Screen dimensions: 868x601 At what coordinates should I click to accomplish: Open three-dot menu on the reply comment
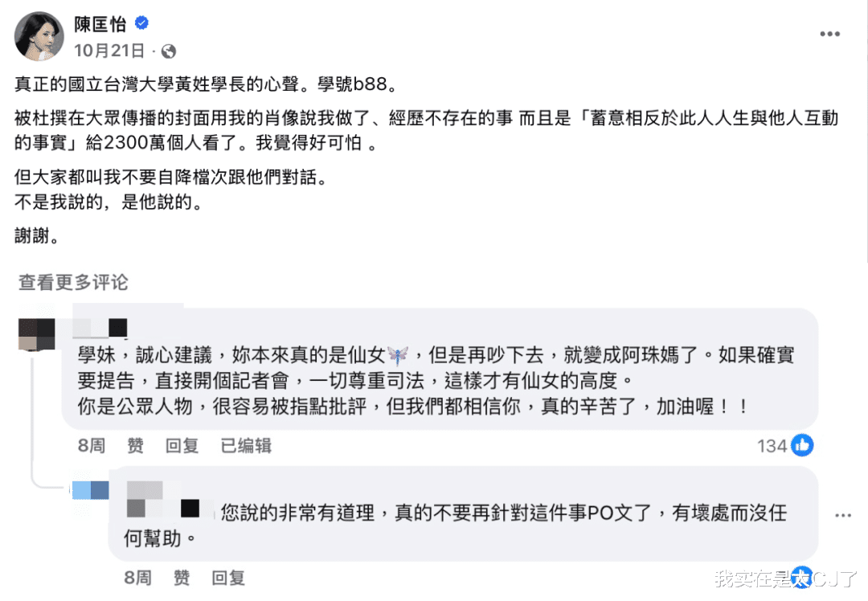click(842, 515)
